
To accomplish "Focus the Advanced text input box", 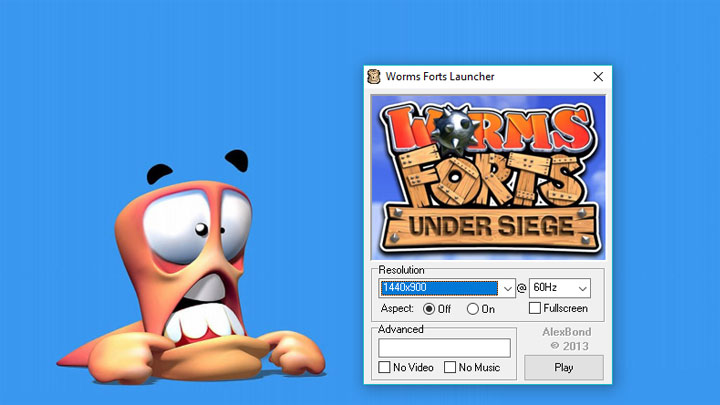I will coord(444,348).
